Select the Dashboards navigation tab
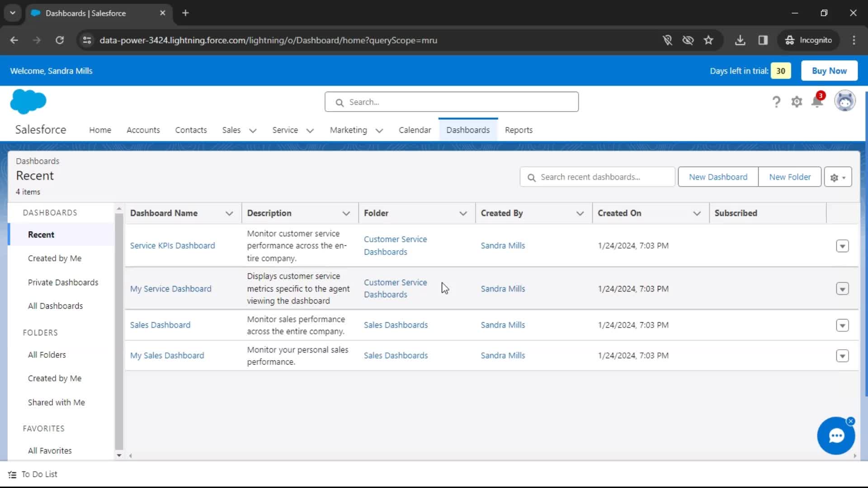Image resolution: width=868 pixels, height=488 pixels. (x=468, y=130)
